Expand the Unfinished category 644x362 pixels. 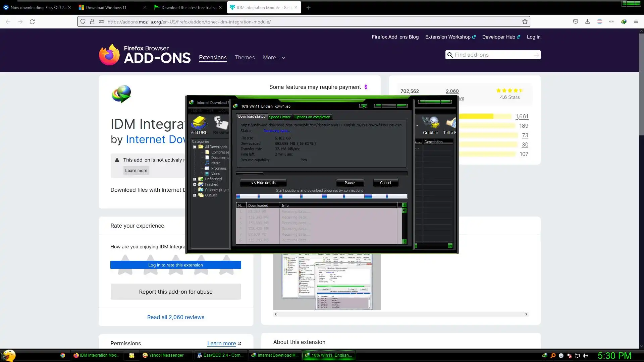point(195,179)
